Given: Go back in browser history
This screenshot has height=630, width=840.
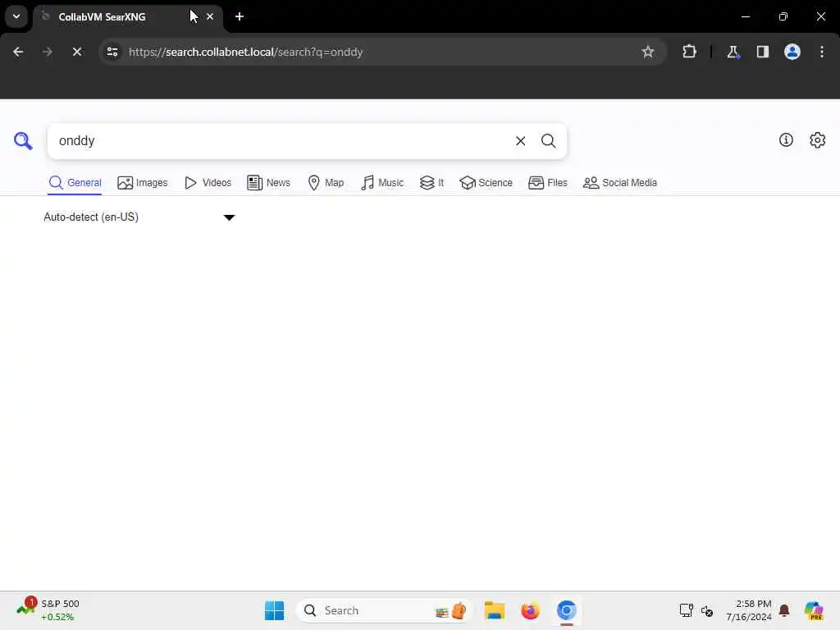Looking at the screenshot, I should point(18,52).
